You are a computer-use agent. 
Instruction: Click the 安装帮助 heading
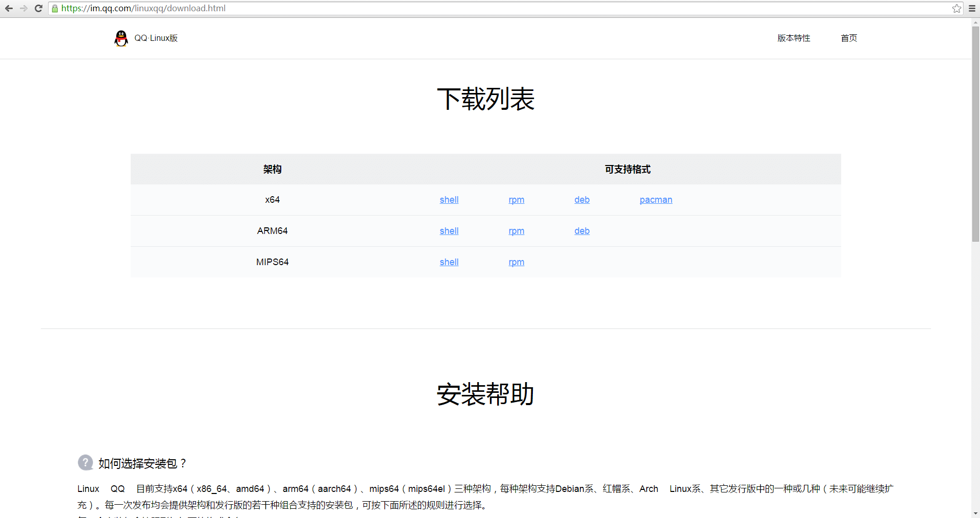click(x=486, y=394)
